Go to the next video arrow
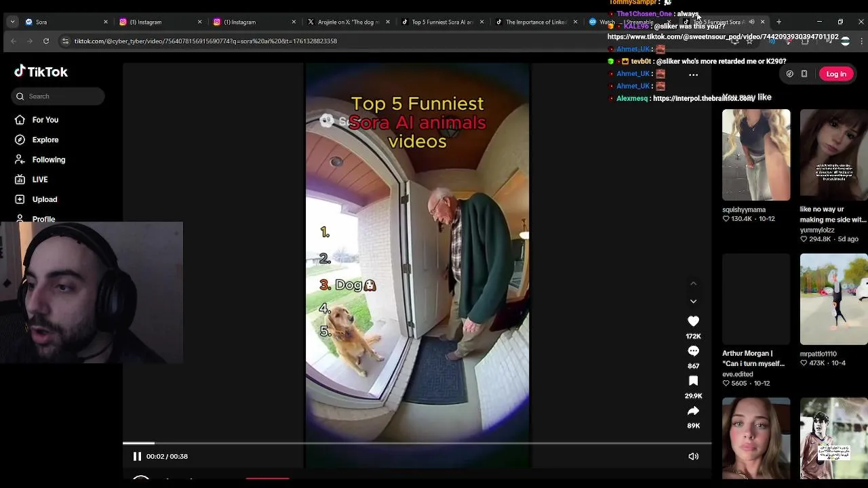The width and height of the screenshot is (868, 488). coord(693,301)
